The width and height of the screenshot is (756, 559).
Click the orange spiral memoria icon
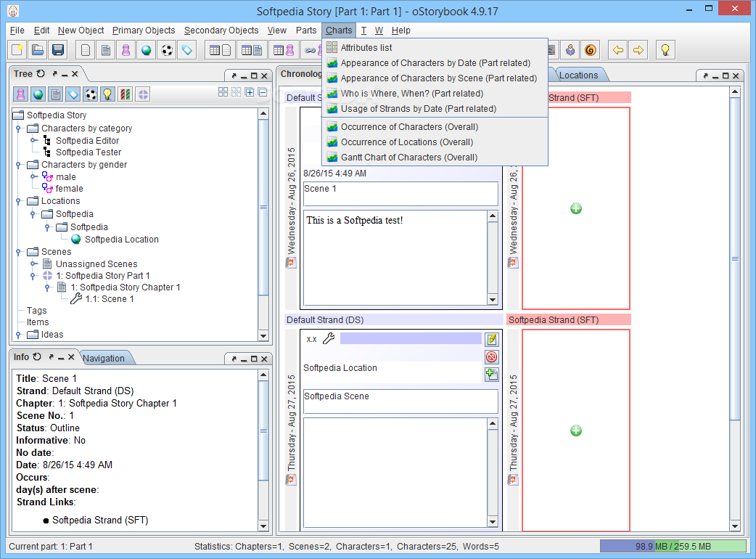591,50
